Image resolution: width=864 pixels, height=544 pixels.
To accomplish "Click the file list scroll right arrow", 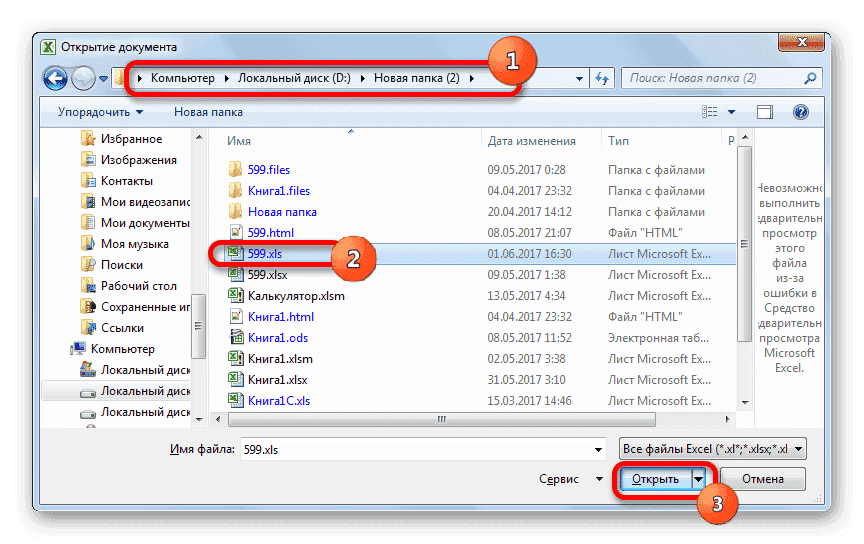I will (x=727, y=419).
